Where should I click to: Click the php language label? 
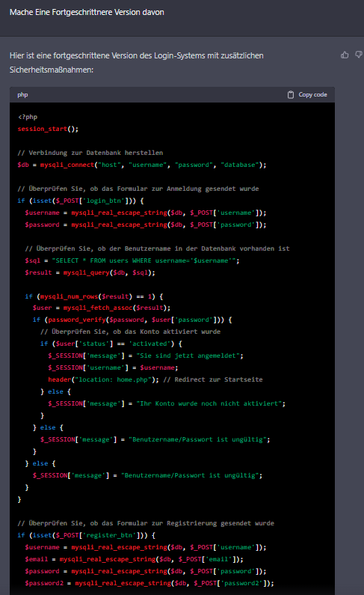tap(22, 95)
